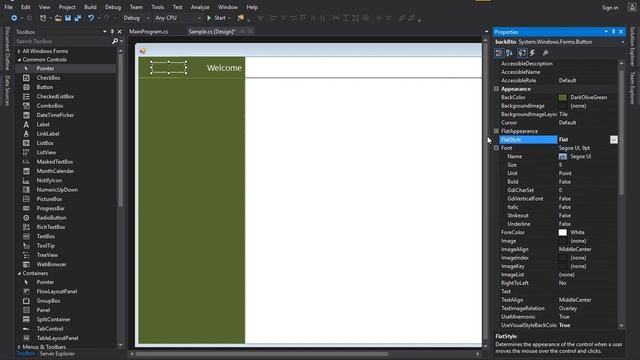Pin the Toolbox panel
This screenshot has width=640, height=360.
[112, 31]
